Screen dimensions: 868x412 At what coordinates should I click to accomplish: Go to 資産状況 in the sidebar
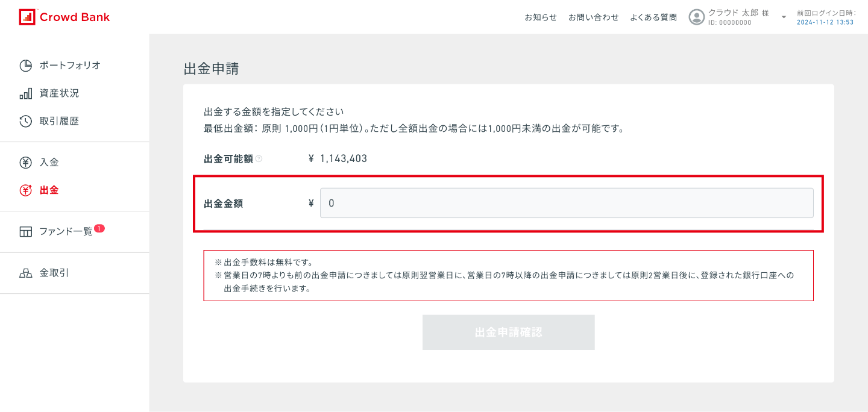click(59, 93)
